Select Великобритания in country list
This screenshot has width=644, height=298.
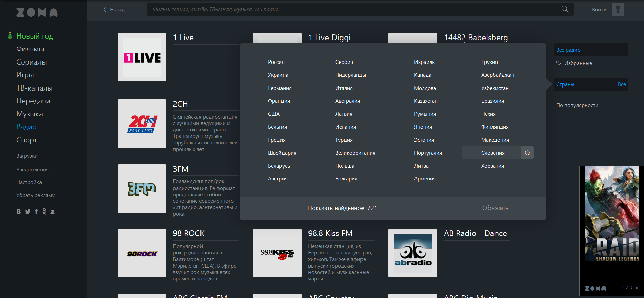[355, 153]
